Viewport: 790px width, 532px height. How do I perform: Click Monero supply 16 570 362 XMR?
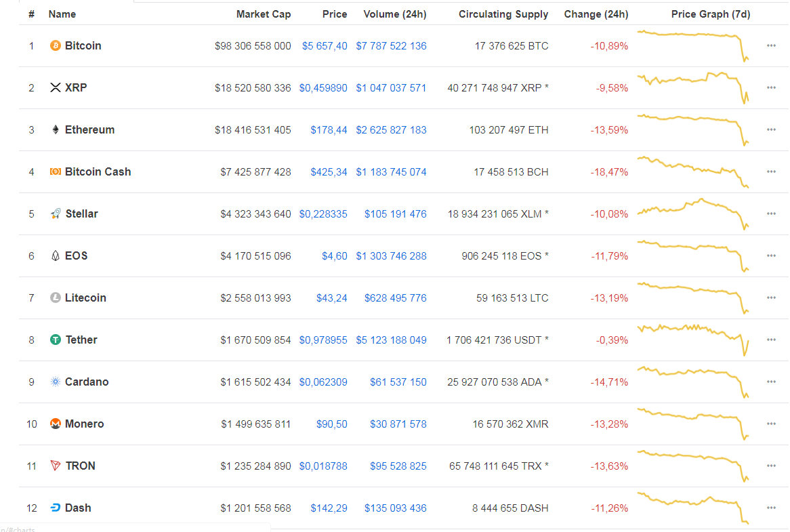510,424
